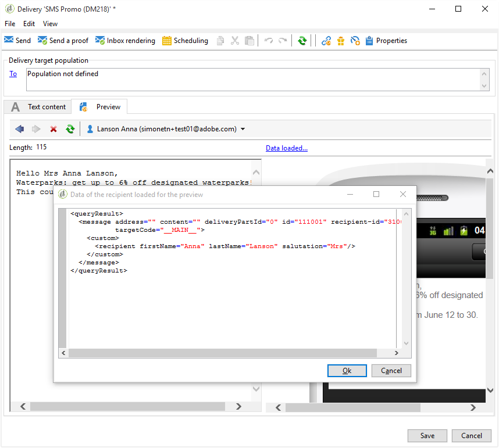499x448 pixels.
Task: Click the Data loaded... link
Action: pyautogui.click(x=287, y=148)
